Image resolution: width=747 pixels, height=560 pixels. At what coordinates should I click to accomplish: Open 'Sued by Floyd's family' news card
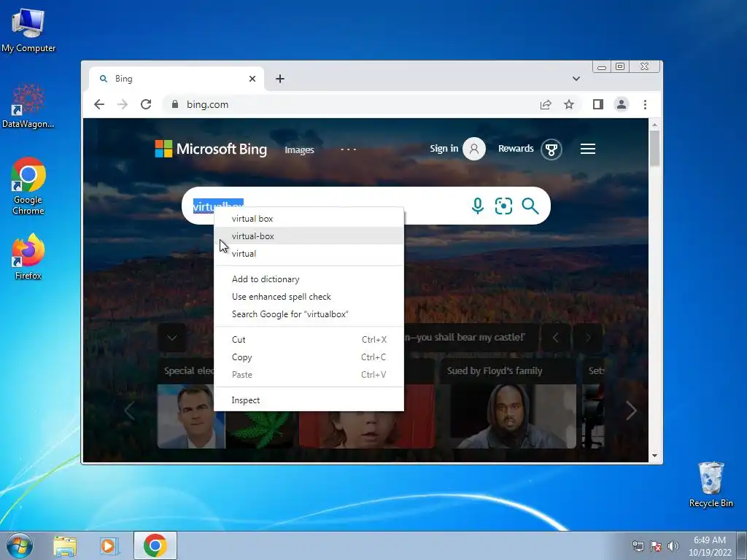(x=509, y=404)
